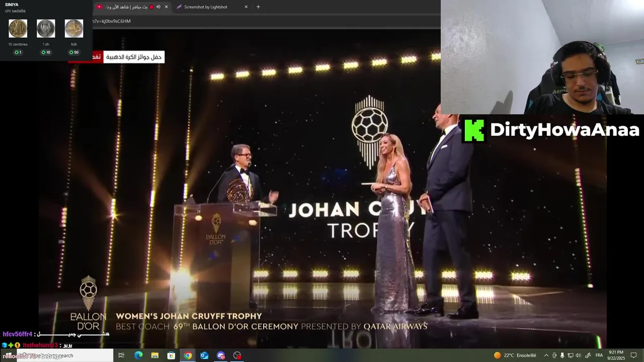644x362 pixels.
Task: Open the clock showing 9:21 PM
Action: 616,355
